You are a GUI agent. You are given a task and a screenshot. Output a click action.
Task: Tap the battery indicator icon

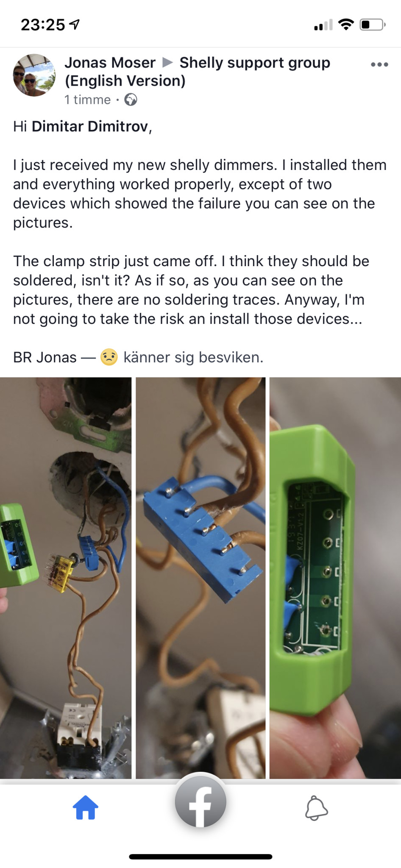(373, 25)
